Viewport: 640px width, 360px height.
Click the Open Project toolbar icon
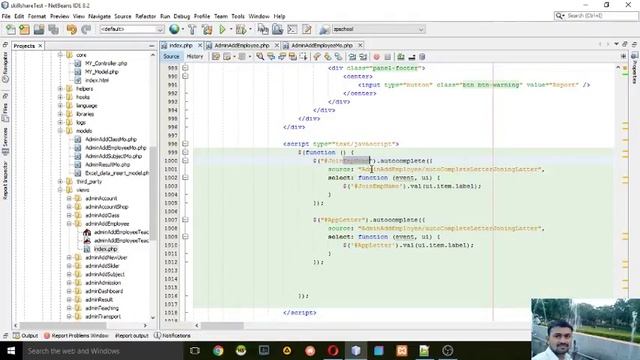pyautogui.click(x=39, y=29)
